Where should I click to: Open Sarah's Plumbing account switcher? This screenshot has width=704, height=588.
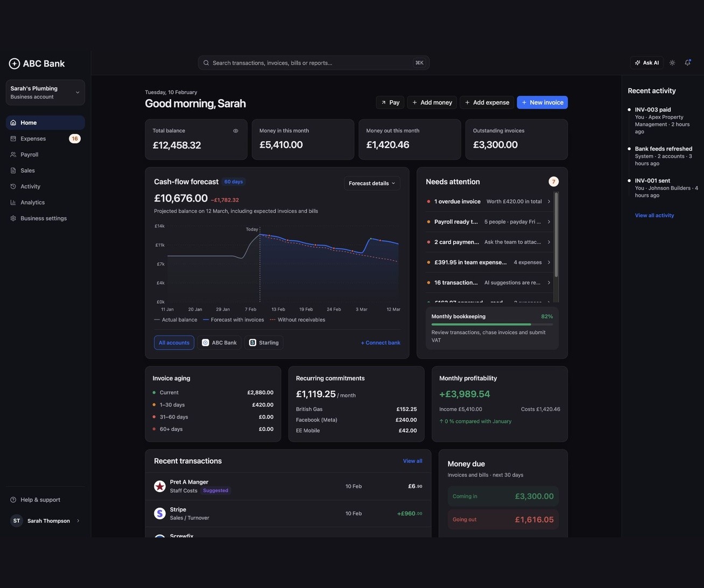45,93
